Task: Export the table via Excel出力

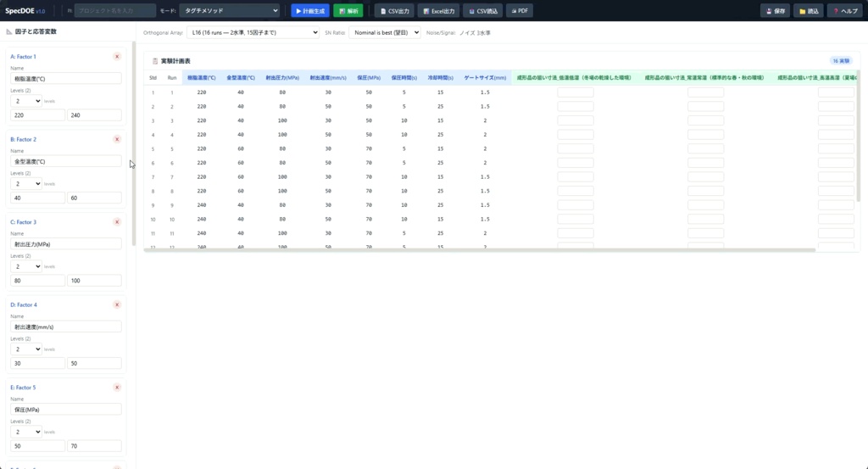Action: [x=439, y=10]
